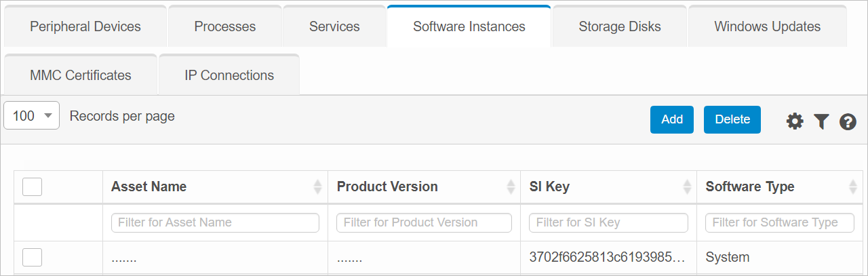Open the table settings gear icon
The width and height of the screenshot is (868, 276).
(x=795, y=121)
